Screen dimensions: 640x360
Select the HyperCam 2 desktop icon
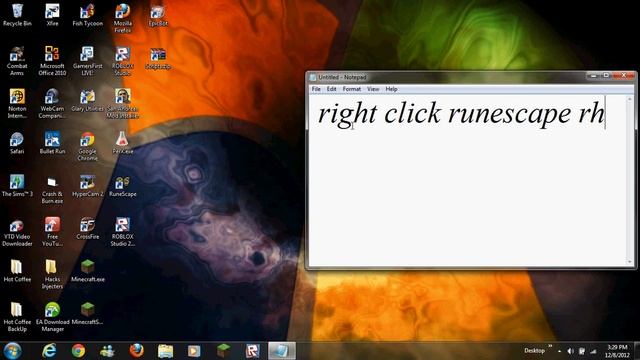tap(87, 185)
